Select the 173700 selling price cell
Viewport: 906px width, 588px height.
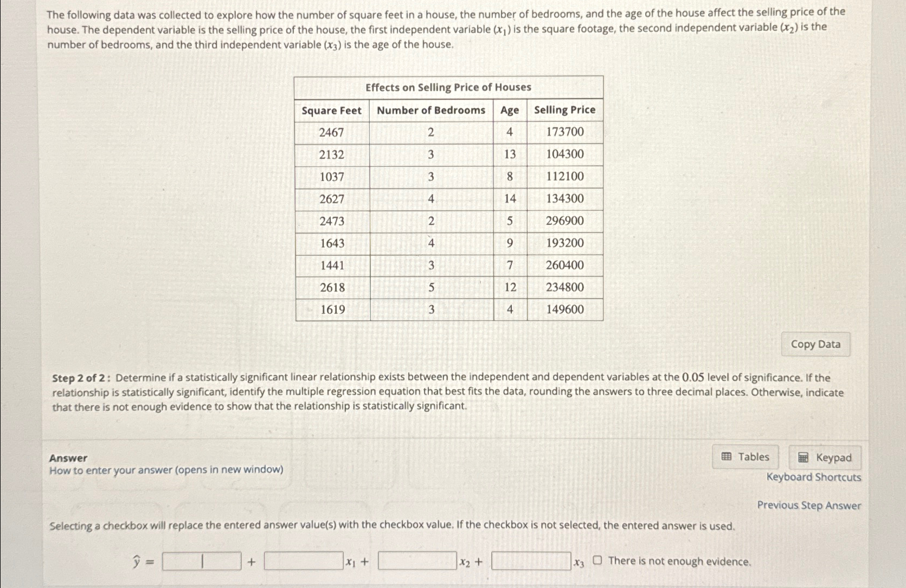click(x=566, y=132)
